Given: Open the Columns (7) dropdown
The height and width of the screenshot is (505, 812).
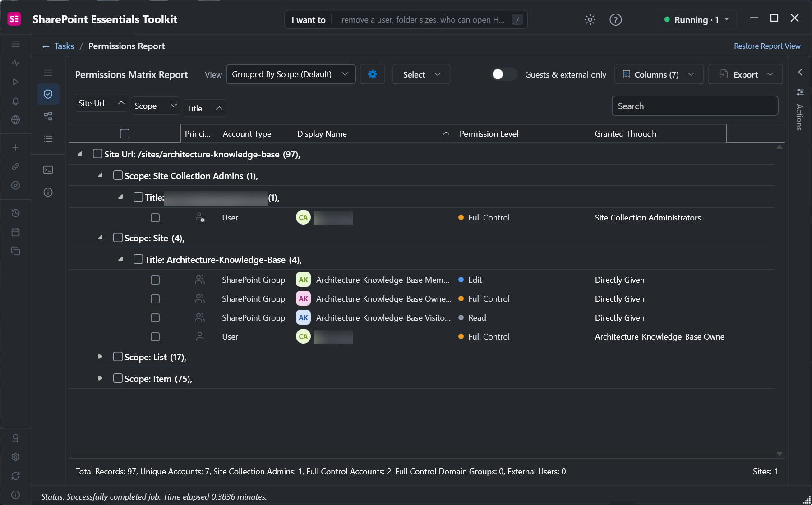Looking at the screenshot, I should (x=659, y=74).
